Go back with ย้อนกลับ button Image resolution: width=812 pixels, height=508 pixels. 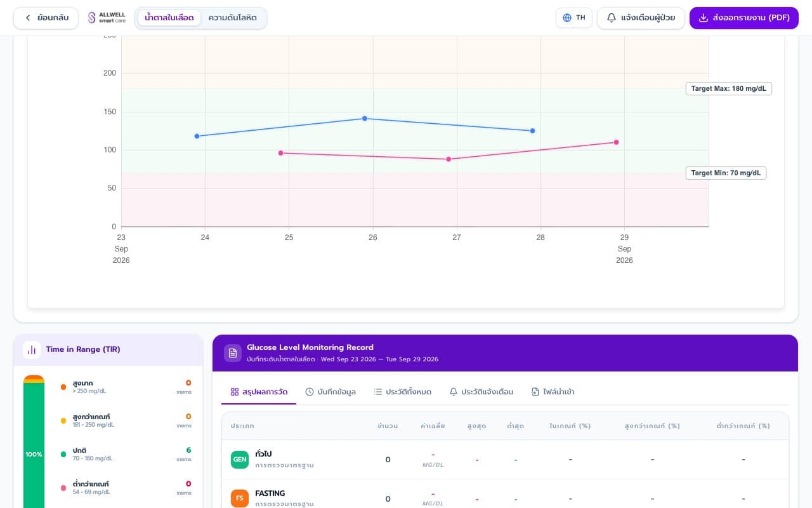(x=46, y=18)
